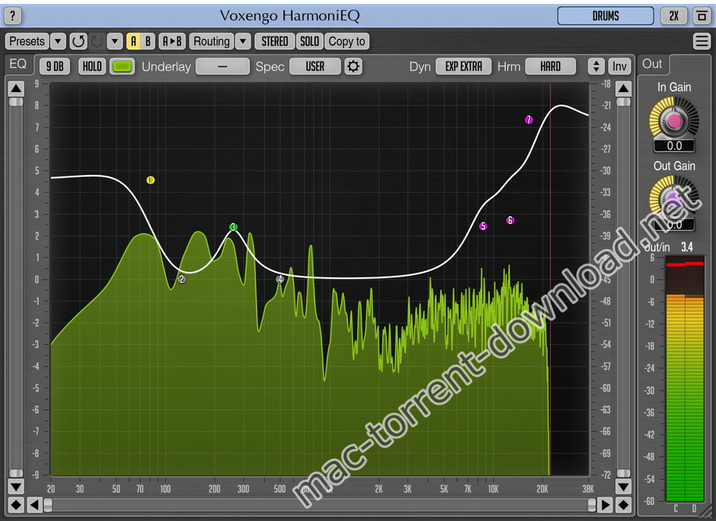Viewport: 716px width, 521px height.
Task: Click the right spectrum range up arrow
Action: [x=624, y=89]
